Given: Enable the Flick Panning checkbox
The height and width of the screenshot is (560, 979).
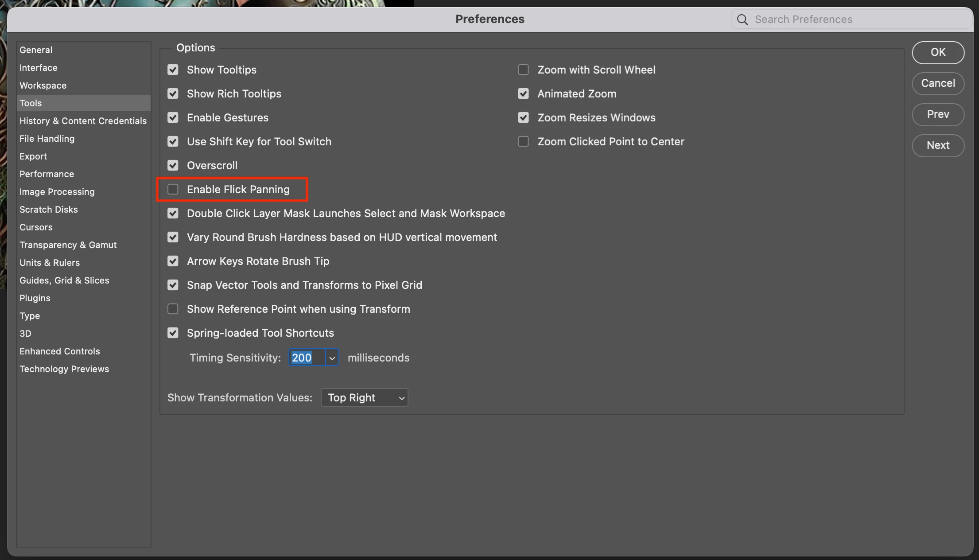Looking at the screenshot, I should pyautogui.click(x=173, y=189).
